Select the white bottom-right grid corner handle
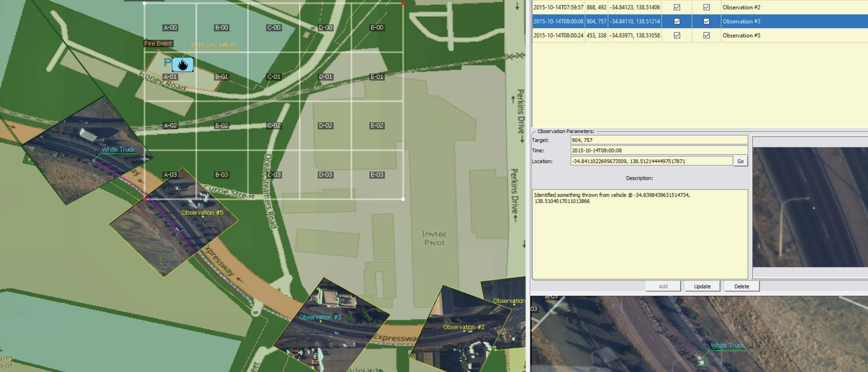The image size is (868, 372). pyautogui.click(x=403, y=199)
